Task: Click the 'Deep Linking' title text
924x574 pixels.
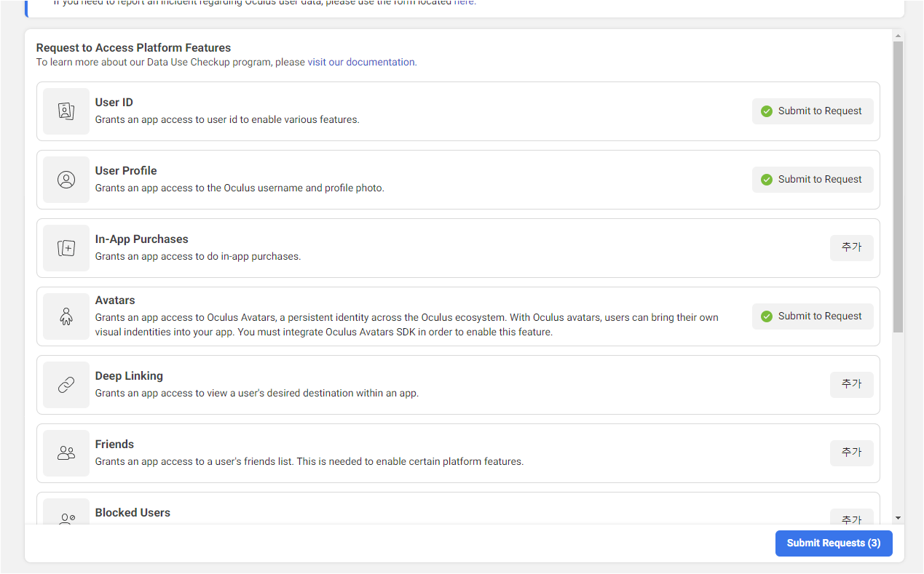Action: [129, 376]
